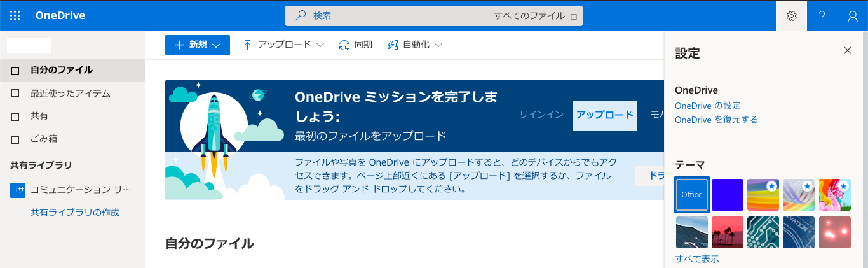Open コミュニケーション サ… shared library
The width and height of the screenshot is (868, 268).
[72, 190]
